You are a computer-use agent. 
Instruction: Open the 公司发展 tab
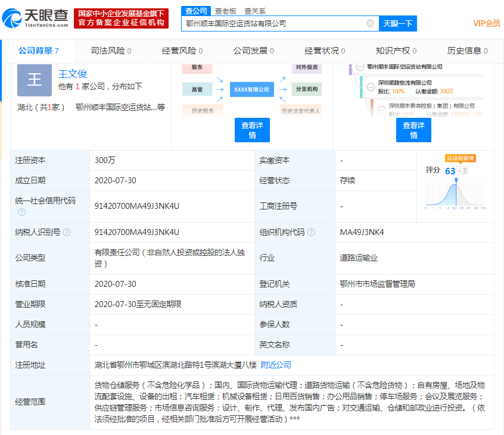click(x=254, y=51)
